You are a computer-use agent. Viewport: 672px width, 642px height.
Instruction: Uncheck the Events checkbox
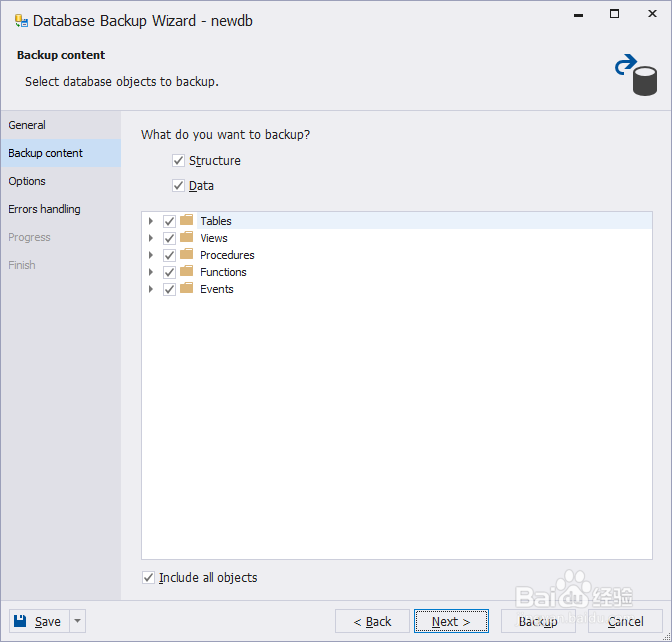pos(169,289)
